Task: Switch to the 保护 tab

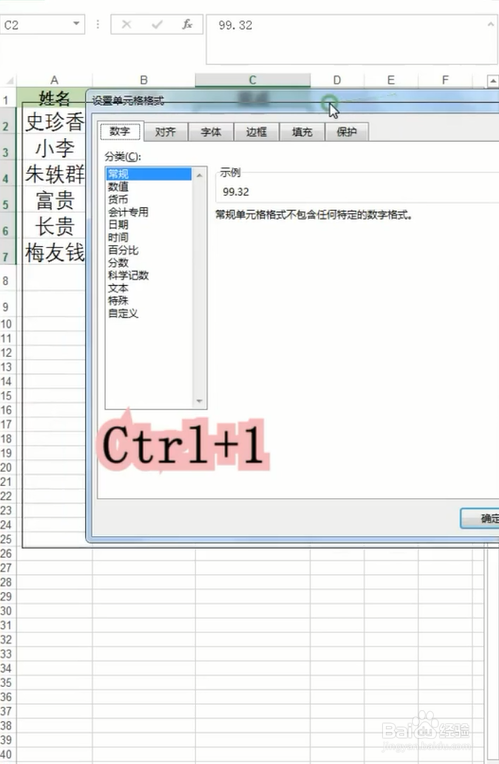Action: pyautogui.click(x=346, y=132)
